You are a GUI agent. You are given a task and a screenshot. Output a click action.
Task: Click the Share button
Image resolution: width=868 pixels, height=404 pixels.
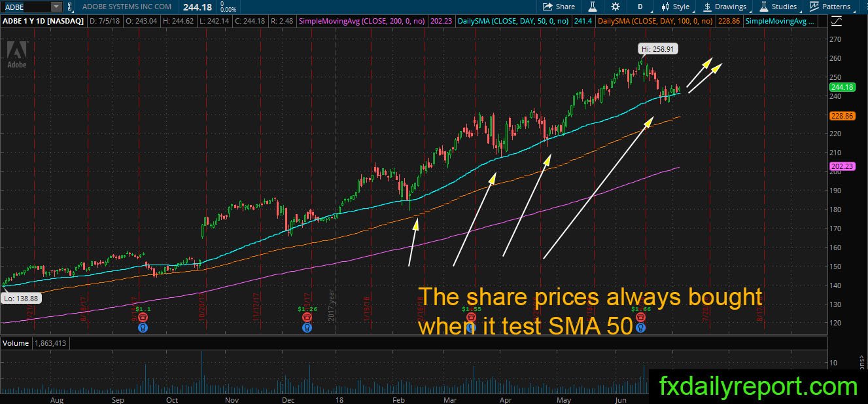coord(559,7)
